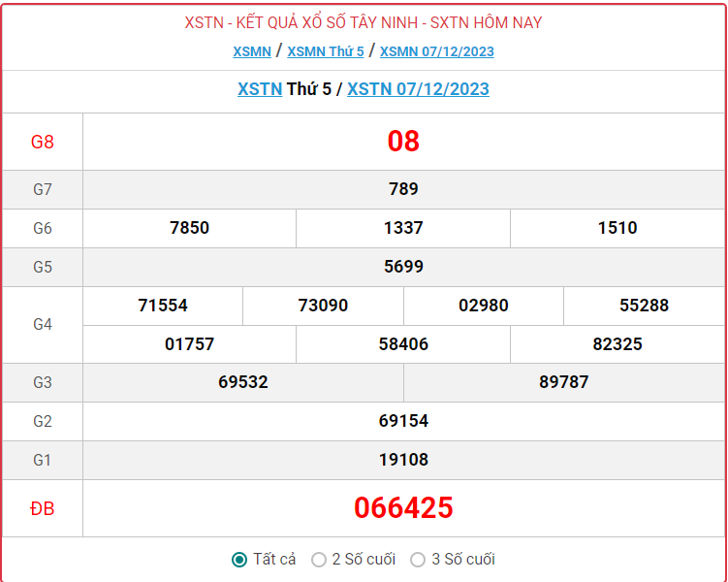Click the G6 result 7850
Screen dimensions: 728x582
pyautogui.click(x=189, y=228)
